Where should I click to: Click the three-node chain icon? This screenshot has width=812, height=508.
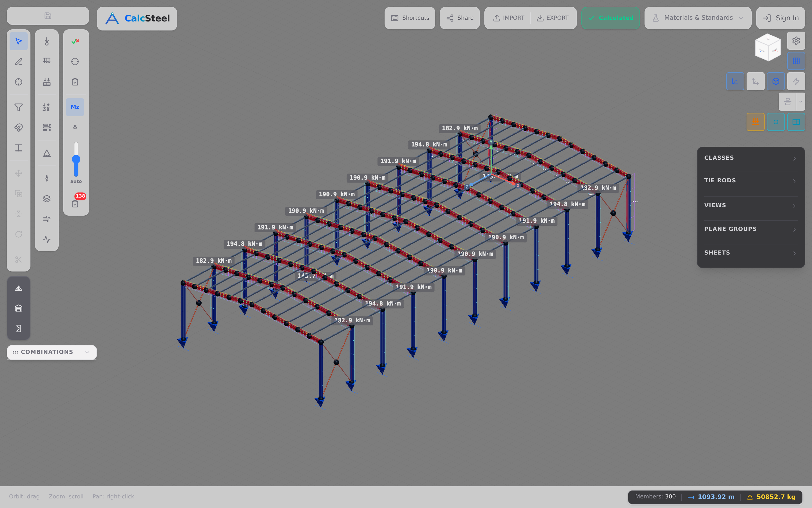point(47,178)
